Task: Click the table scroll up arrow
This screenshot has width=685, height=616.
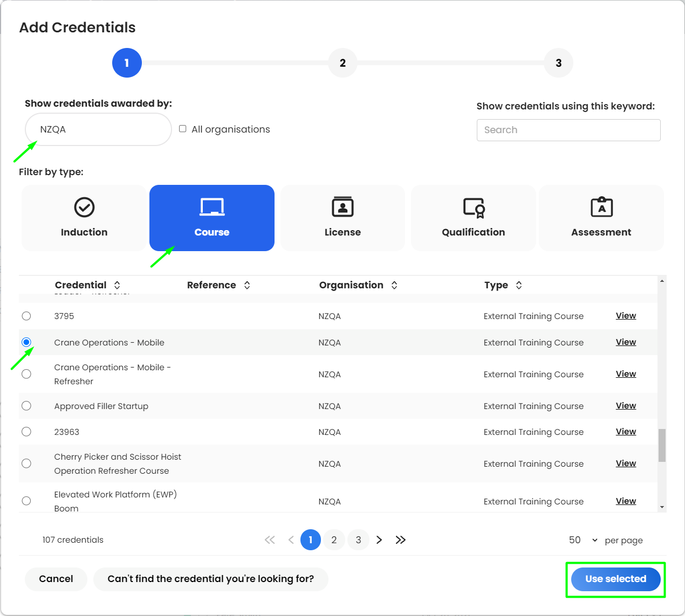Action: click(662, 281)
